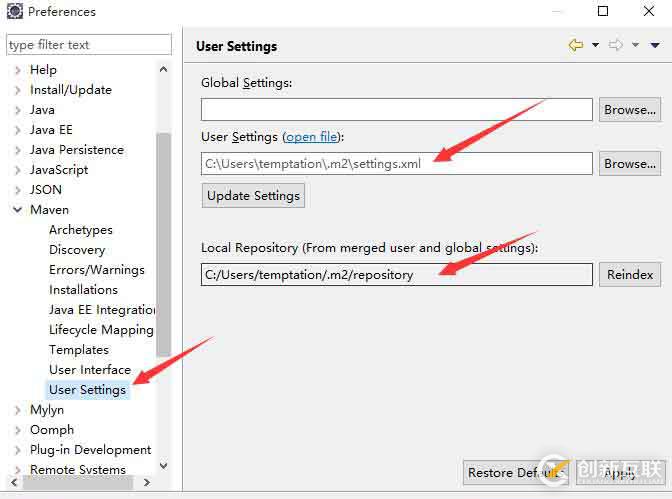This screenshot has width=672, height=499.
Task: Select Java Persistence entry
Action: pos(77,150)
